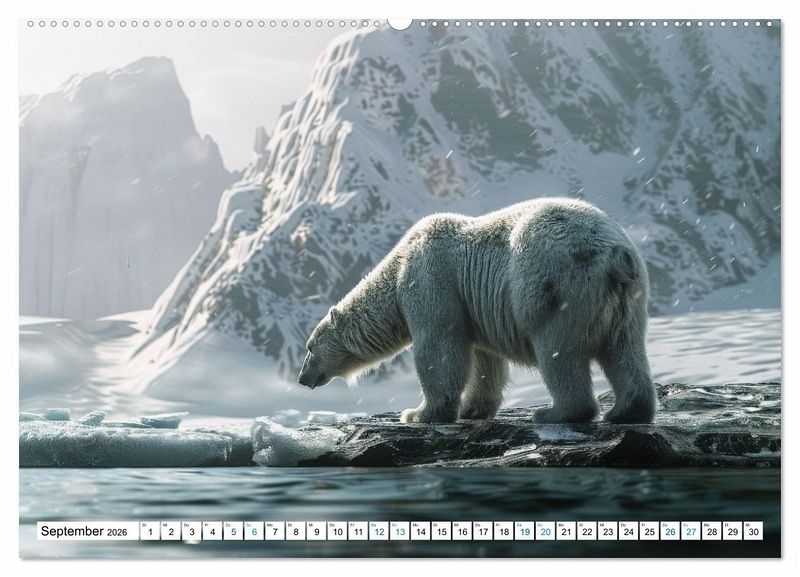The height and width of the screenshot is (577, 800).
Task: Select day 18 in the date strip
Action: point(503,531)
